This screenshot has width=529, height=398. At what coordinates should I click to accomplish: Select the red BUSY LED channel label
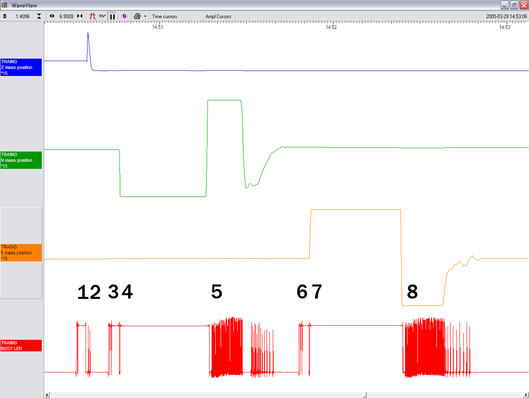click(21, 346)
